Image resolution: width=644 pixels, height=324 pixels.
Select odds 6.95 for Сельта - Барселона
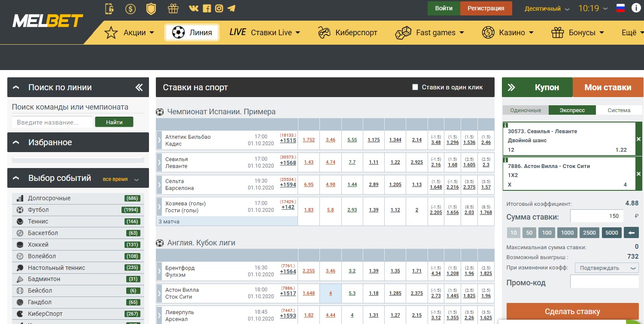coord(309,184)
